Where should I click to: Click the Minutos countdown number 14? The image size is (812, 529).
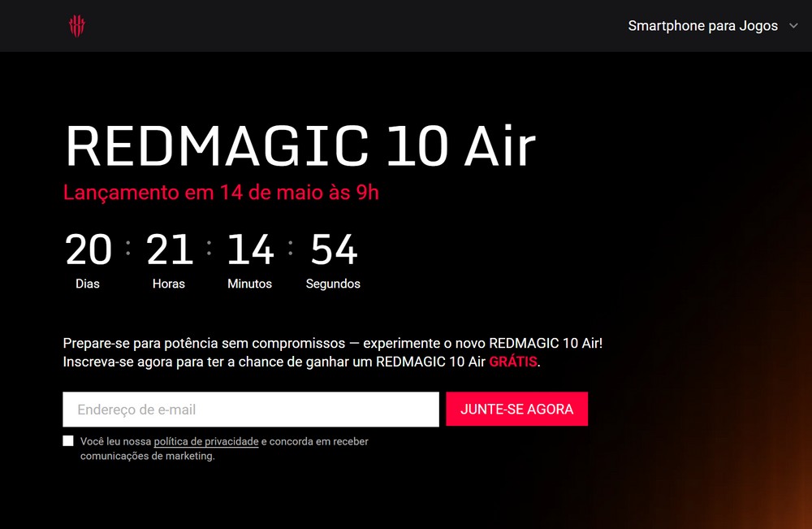251,249
